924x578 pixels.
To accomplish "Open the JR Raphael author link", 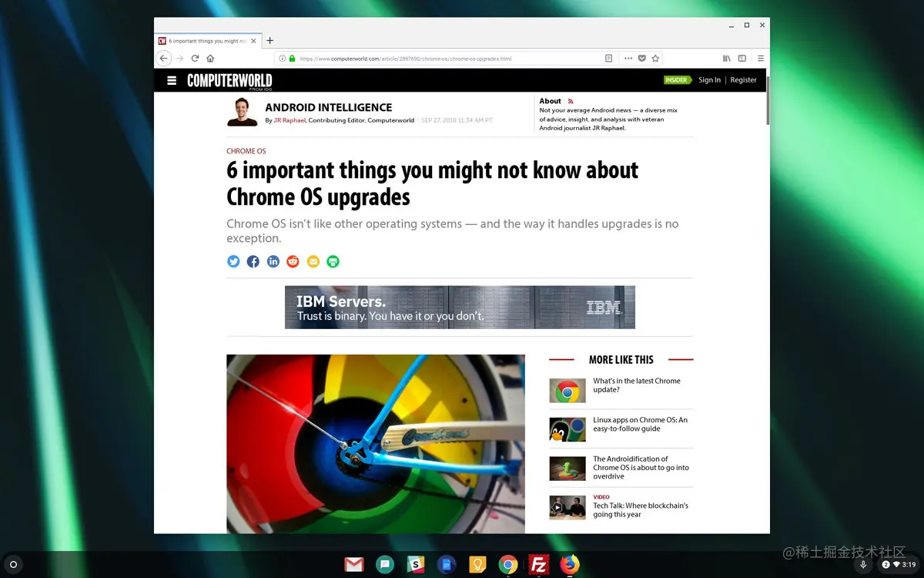I will pos(290,120).
